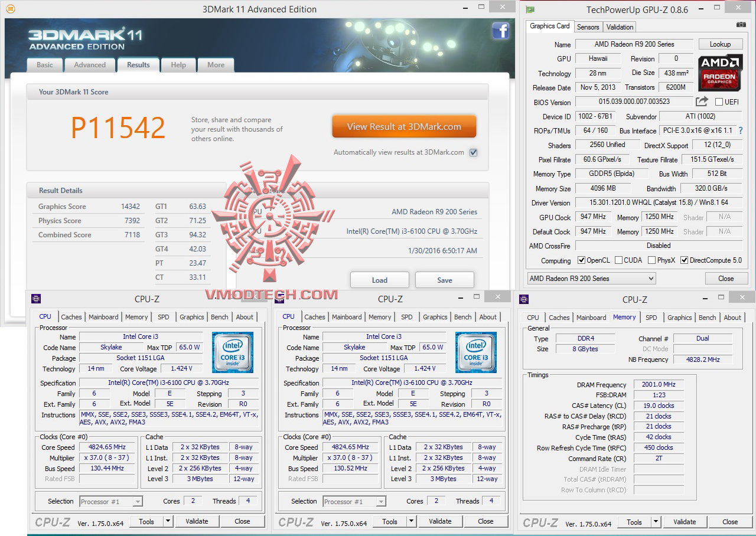Click the AMD Radeon Graphics logo in GPU-Z
756x536 pixels.
720,73
